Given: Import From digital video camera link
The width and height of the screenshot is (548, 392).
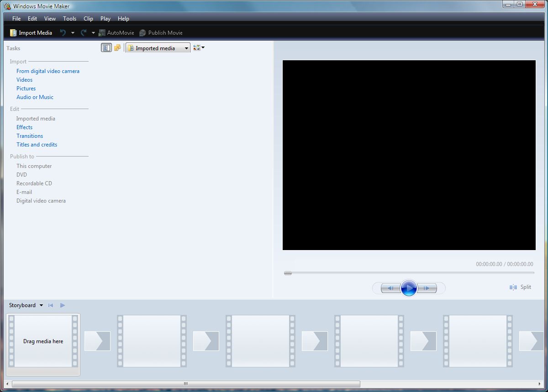Looking at the screenshot, I should pyautogui.click(x=48, y=71).
